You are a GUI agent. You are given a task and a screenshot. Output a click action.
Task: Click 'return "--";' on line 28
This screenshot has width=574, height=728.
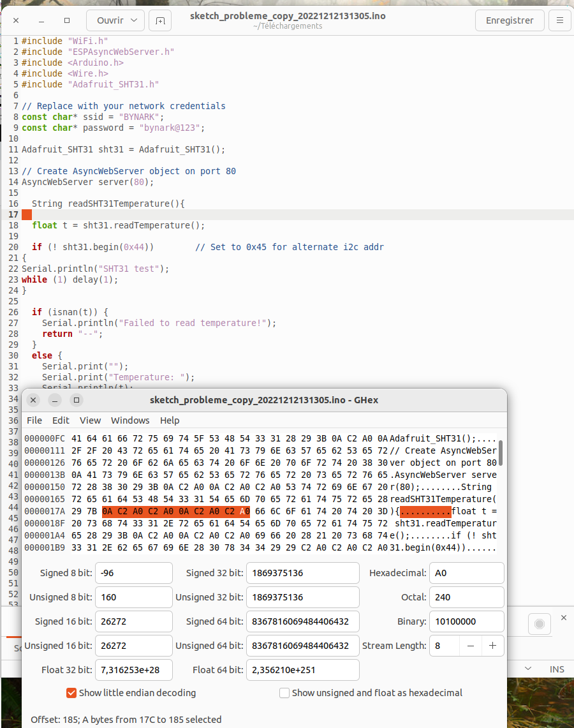coord(73,334)
